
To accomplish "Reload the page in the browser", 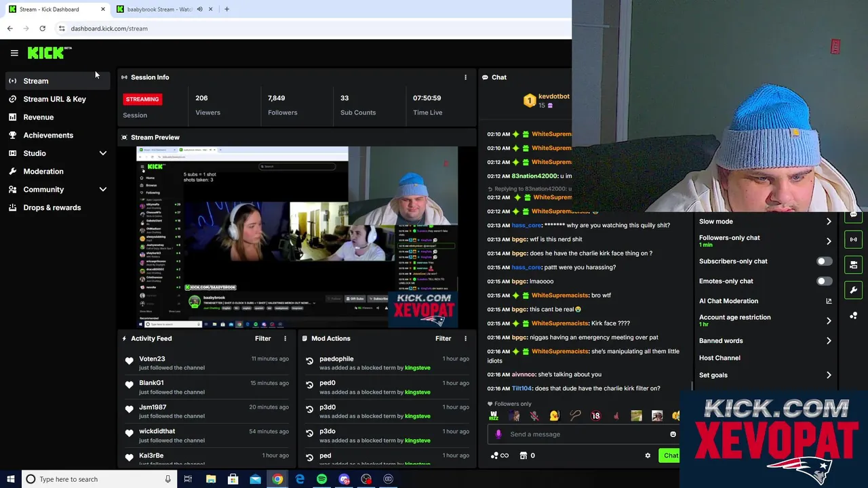I will point(42,28).
